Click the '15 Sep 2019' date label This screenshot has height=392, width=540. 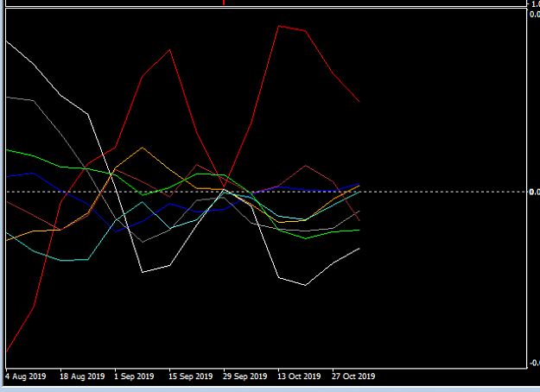click(x=190, y=376)
